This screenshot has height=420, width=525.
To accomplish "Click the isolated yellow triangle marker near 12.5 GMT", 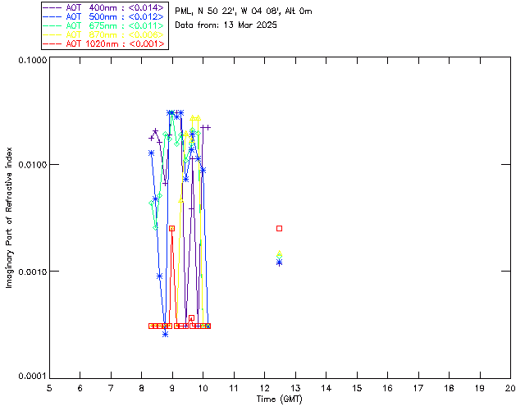I will (x=279, y=253).
